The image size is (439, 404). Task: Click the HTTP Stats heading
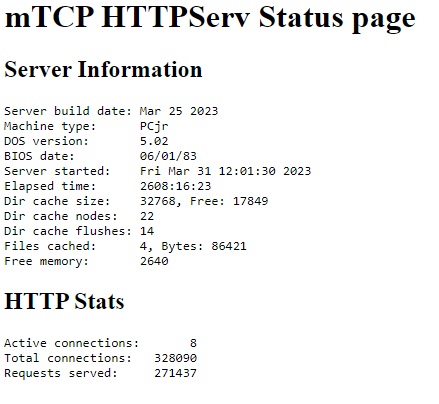coord(64,301)
